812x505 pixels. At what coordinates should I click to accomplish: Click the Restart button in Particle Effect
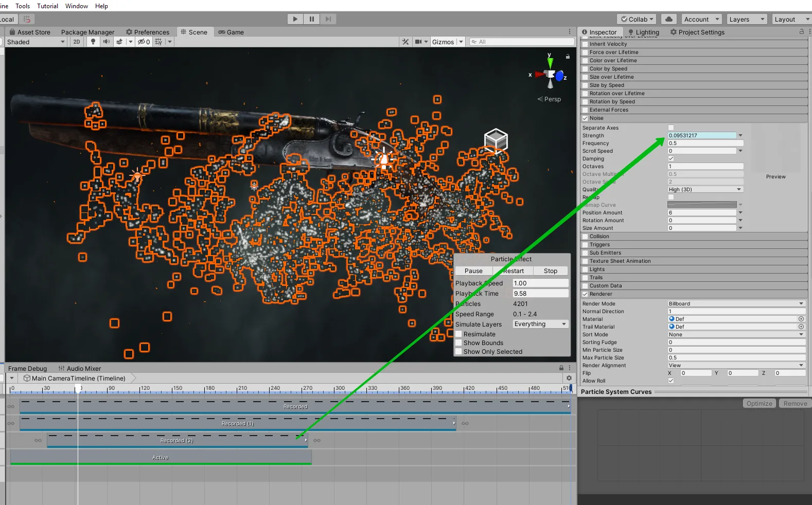513,271
